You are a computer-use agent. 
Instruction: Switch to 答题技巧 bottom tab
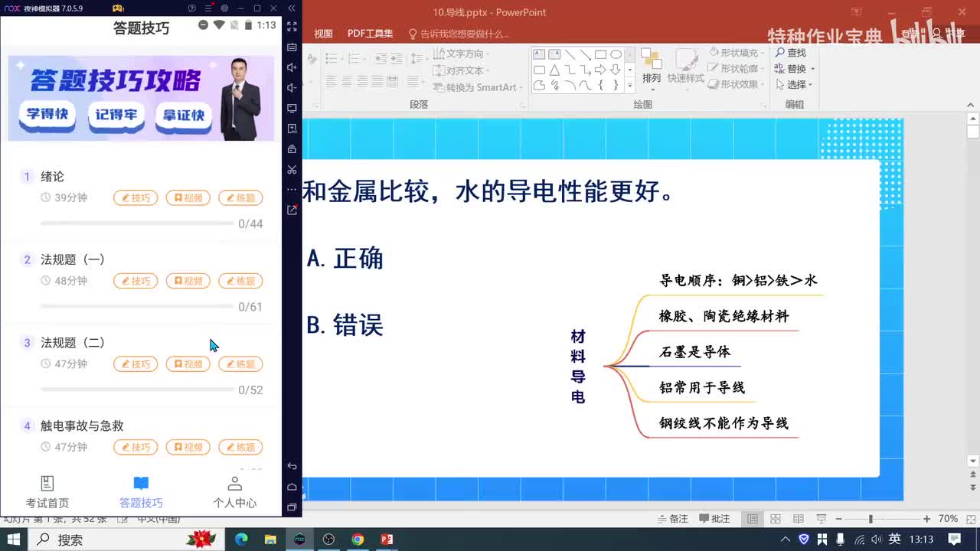click(141, 492)
